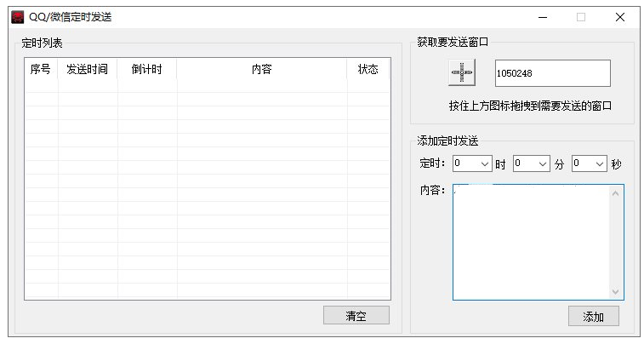This screenshot has height=344, width=644.
Task: Close the QQ/微信定时发送 window
Action: 619,16
